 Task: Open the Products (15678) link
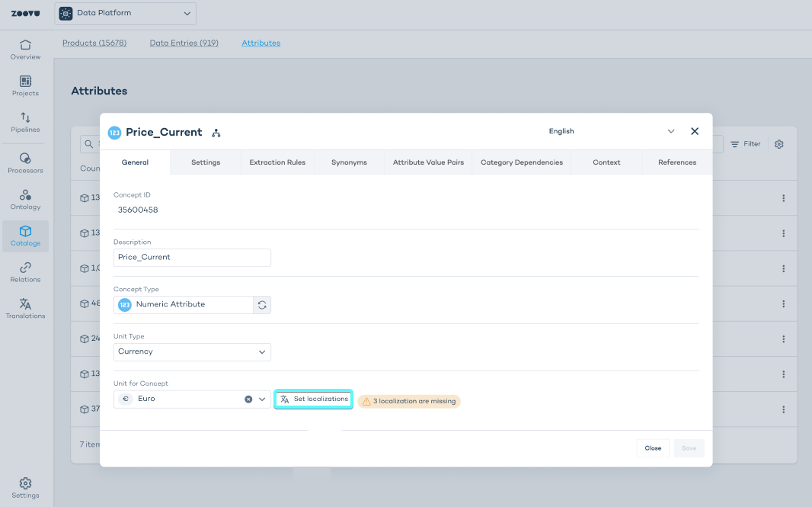click(94, 43)
